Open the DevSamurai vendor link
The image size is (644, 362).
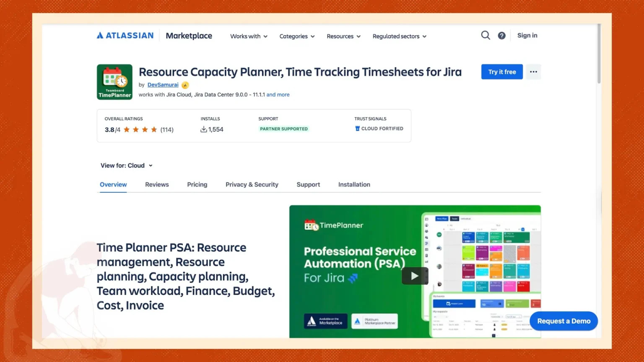coord(163,85)
